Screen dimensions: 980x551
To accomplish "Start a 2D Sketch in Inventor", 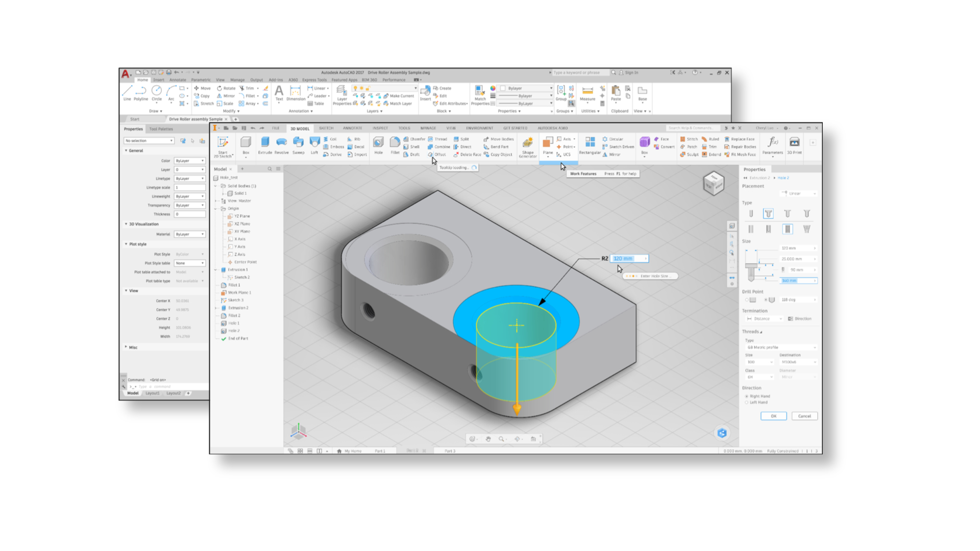I will click(x=223, y=146).
